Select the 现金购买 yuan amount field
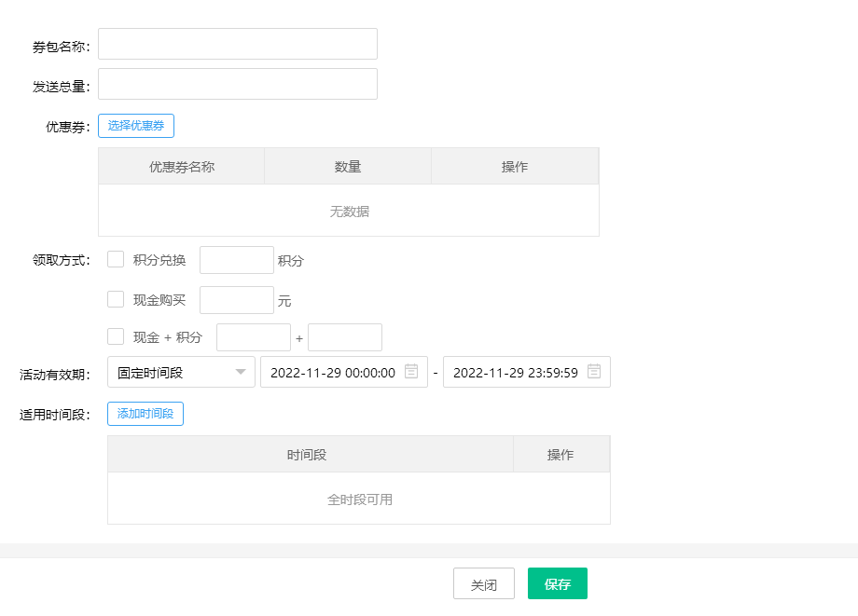Image resolution: width=858 pixels, height=616 pixels. 236,300
